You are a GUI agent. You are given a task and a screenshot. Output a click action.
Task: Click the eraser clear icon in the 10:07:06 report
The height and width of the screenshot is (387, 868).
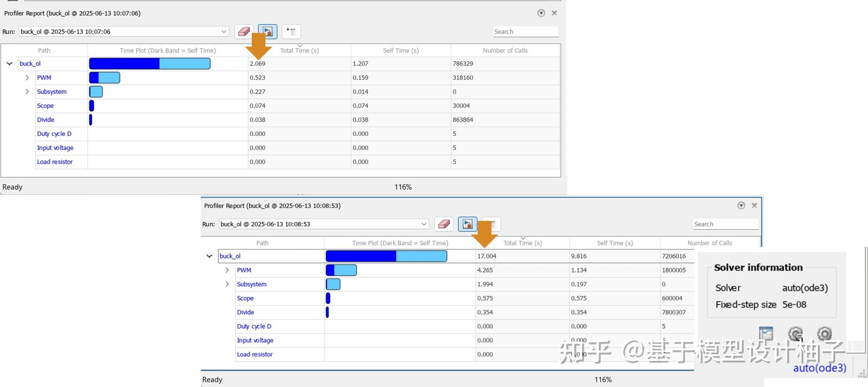pyautogui.click(x=244, y=32)
